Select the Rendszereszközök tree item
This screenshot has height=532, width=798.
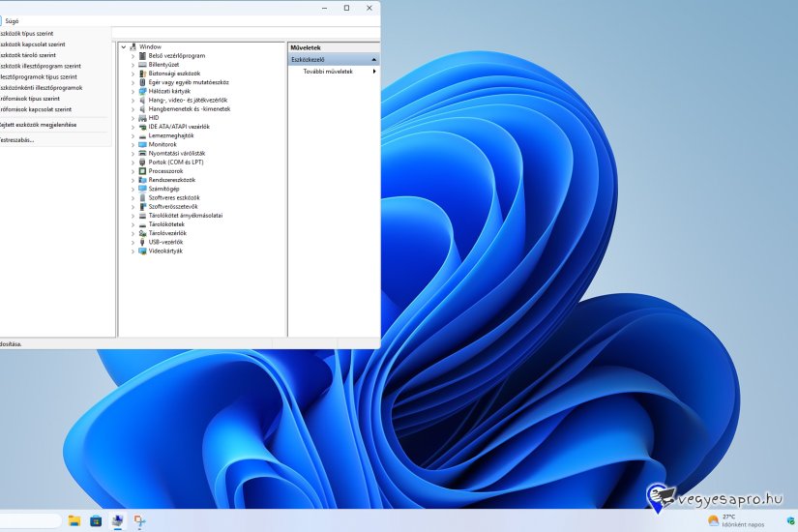(x=171, y=180)
